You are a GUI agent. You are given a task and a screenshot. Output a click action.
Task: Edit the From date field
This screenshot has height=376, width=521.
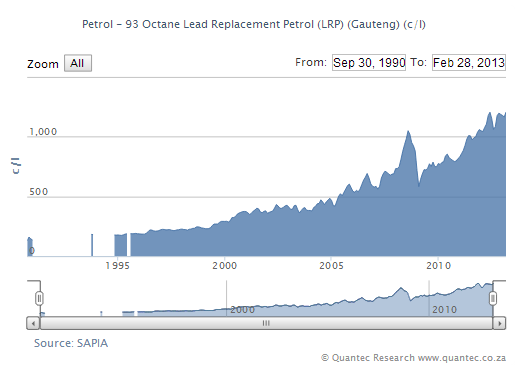(369, 63)
